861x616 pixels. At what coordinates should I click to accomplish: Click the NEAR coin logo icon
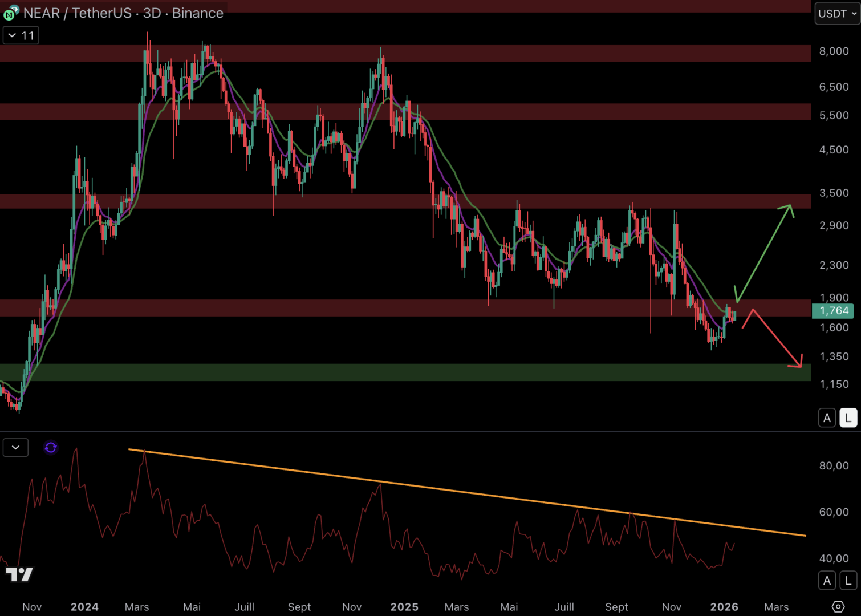coord(10,13)
